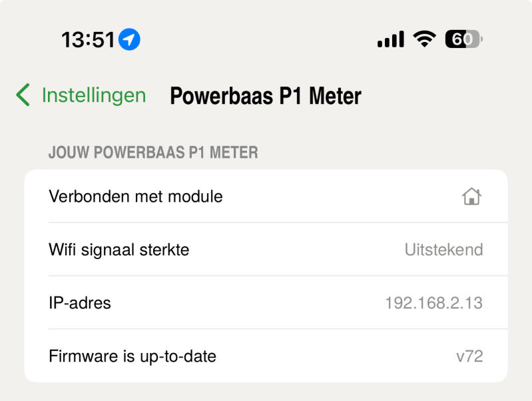Tap the green back chevron arrow
The image size is (532, 401).
click(23, 95)
